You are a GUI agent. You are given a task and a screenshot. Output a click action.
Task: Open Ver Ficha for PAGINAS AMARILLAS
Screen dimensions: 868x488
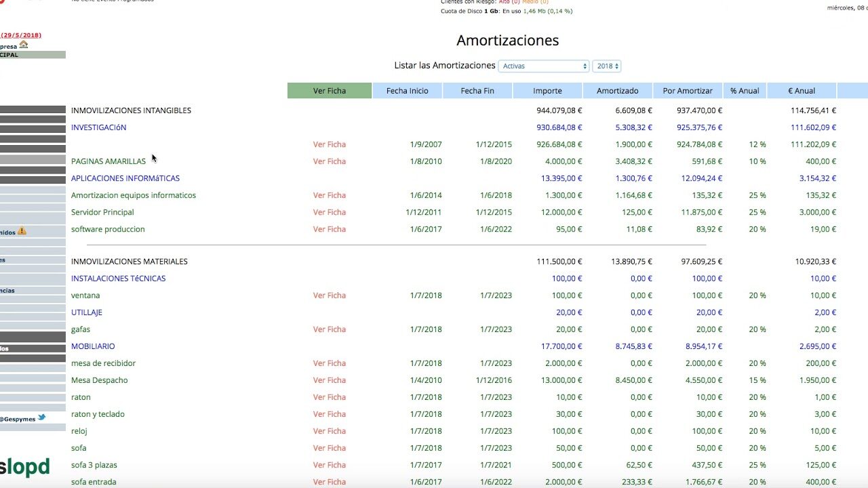pos(330,161)
